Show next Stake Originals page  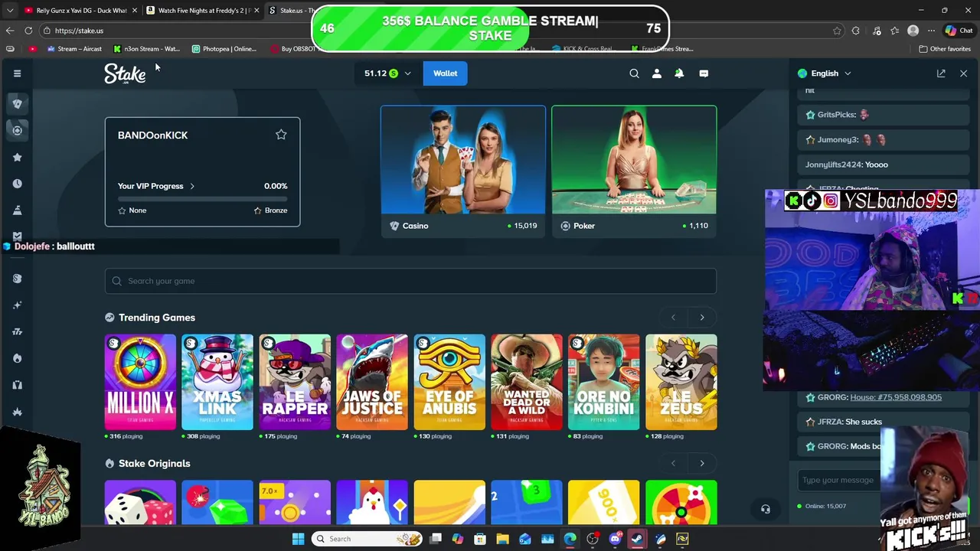[x=702, y=463]
